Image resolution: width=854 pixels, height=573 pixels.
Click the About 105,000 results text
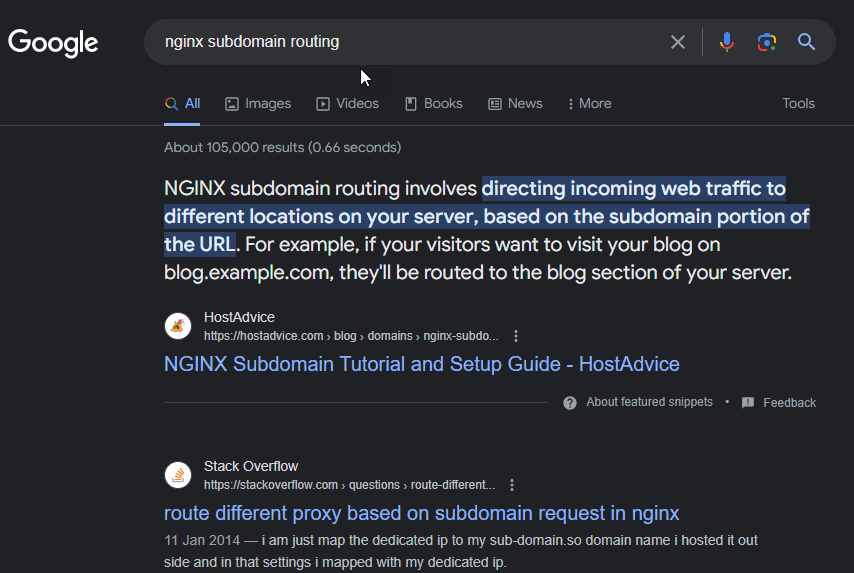(x=282, y=148)
